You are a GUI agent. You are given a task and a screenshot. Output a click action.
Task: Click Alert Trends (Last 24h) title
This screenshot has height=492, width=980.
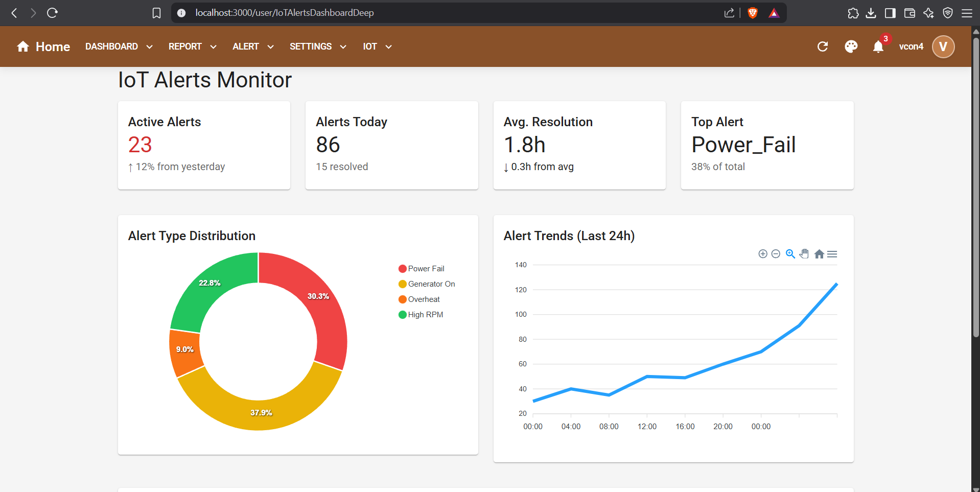click(x=569, y=236)
